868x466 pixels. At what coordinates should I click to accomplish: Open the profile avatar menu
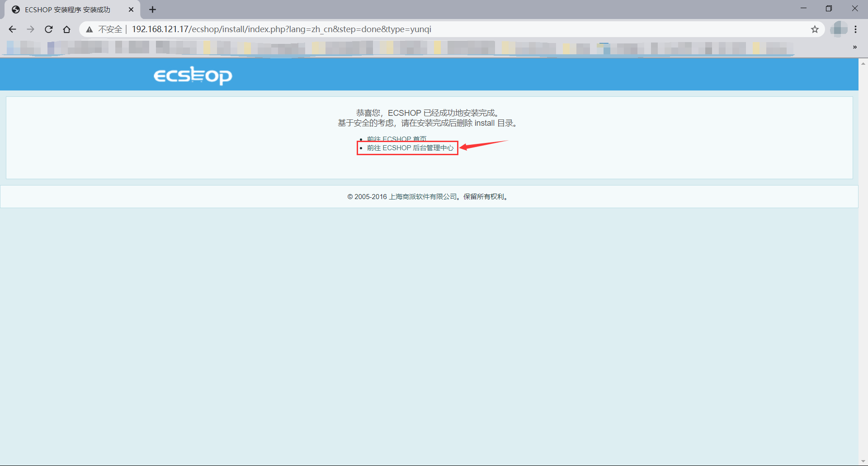click(839, 29)
